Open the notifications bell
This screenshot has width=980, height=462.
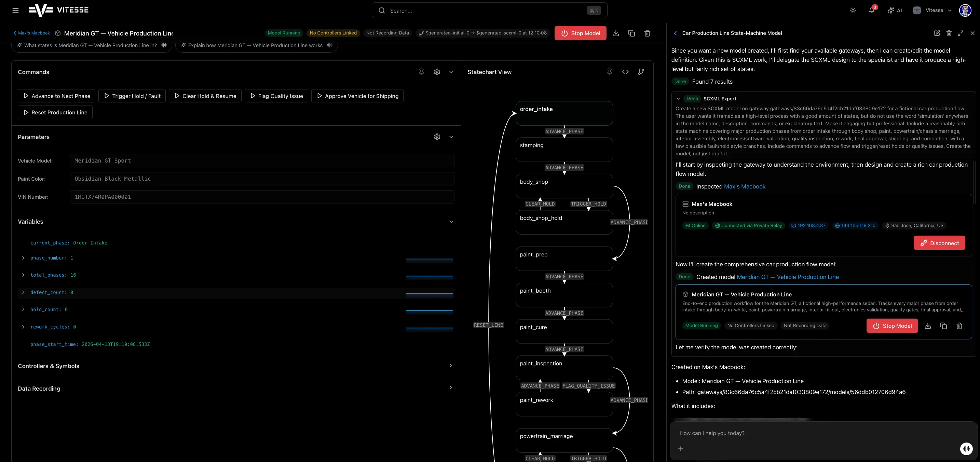coord(872,10)
